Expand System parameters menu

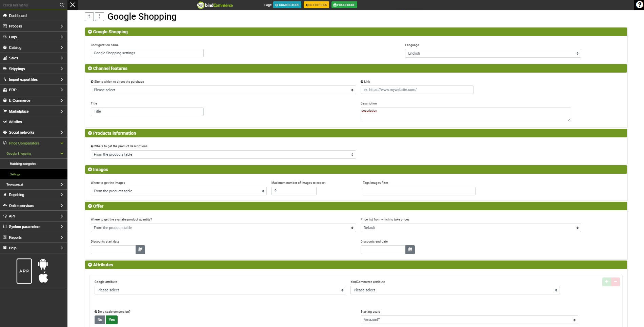pos(34,227)
